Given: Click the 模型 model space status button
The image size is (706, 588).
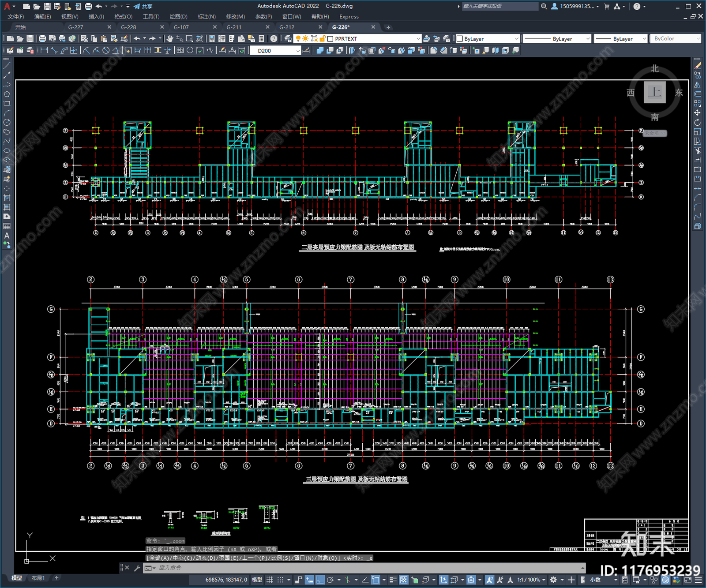Looking at the screenshot, I should point(257,580).
